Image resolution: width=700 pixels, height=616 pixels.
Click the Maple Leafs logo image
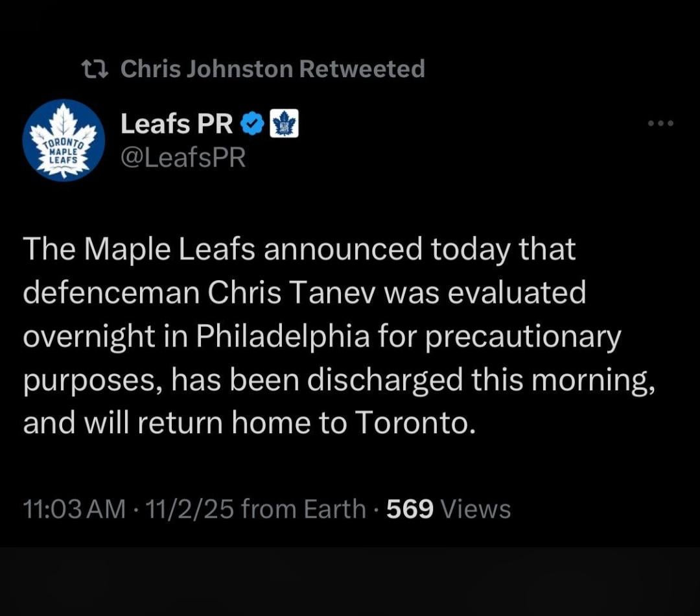63,140
